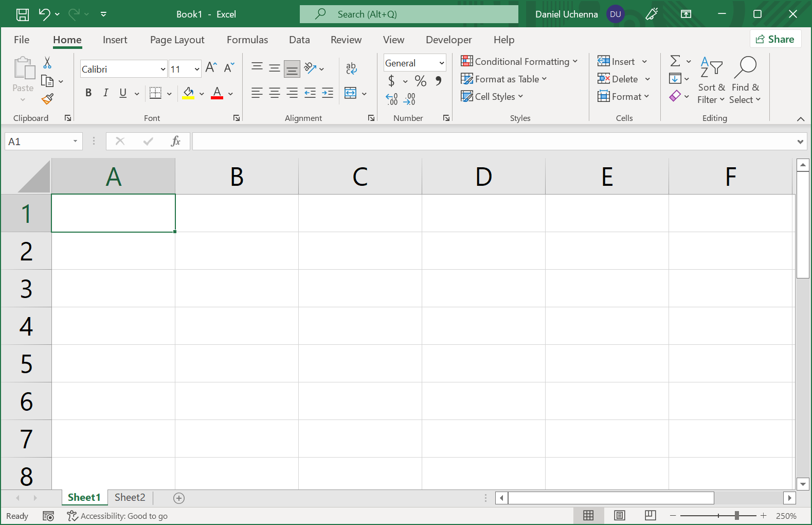Click the Share button
812x525 pixels.
(x=775, y=39)
